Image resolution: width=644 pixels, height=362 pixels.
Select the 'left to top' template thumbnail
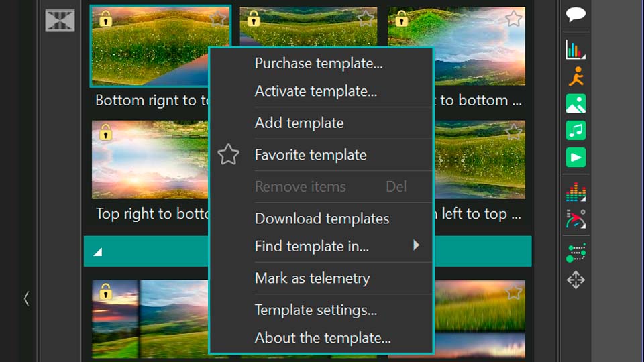(x=480, y=160)
